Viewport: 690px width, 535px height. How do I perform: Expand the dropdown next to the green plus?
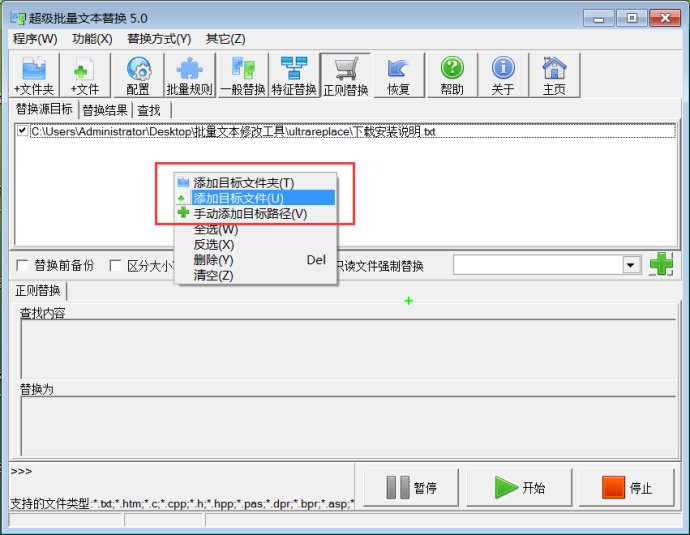[631, 265]
